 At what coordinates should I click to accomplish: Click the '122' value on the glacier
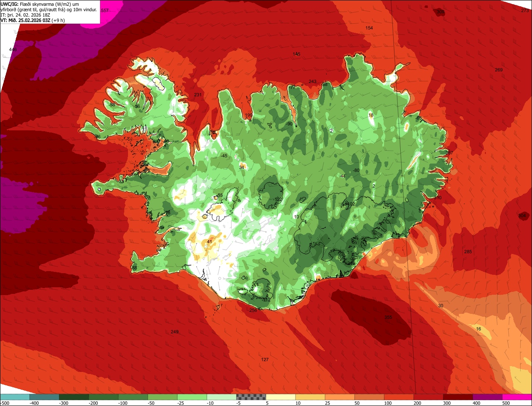278,200
